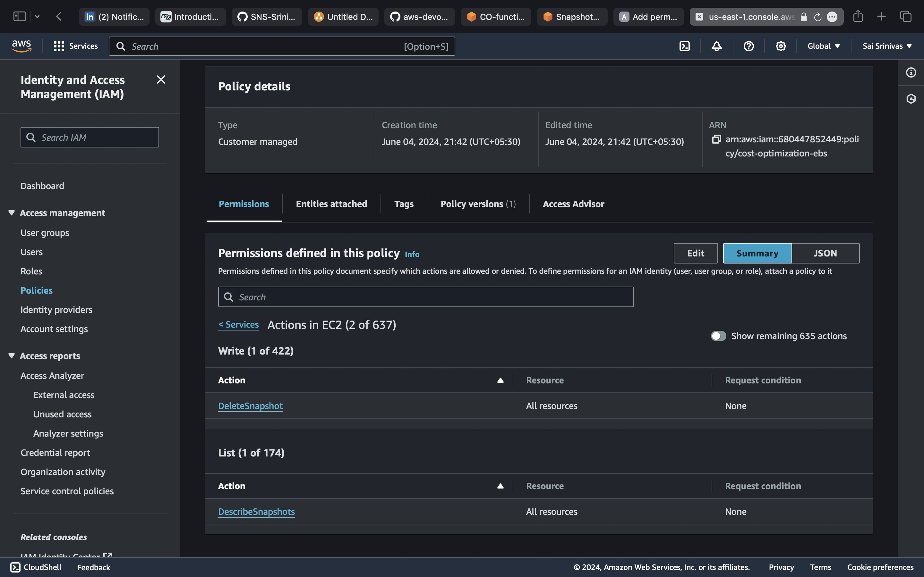This screenshot has width=924, height=577.
Task: Close the IAM navigation panel
Action: (x=161, y=79)
